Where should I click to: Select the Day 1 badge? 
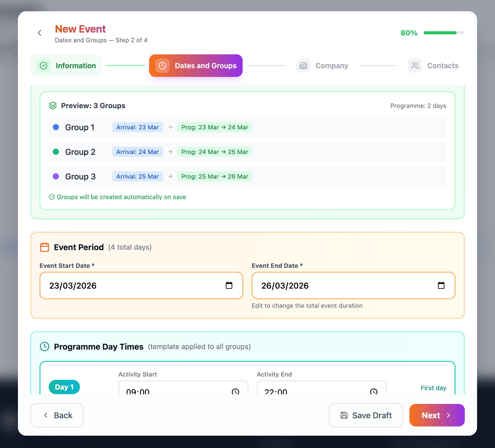[x=64, y=387]
